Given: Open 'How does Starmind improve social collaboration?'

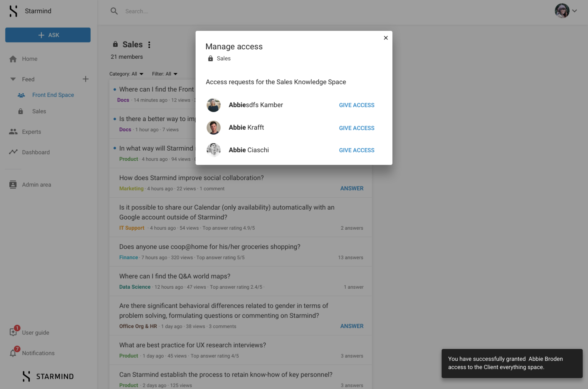Looking at the screenshot, I should [x=191, y=178].
